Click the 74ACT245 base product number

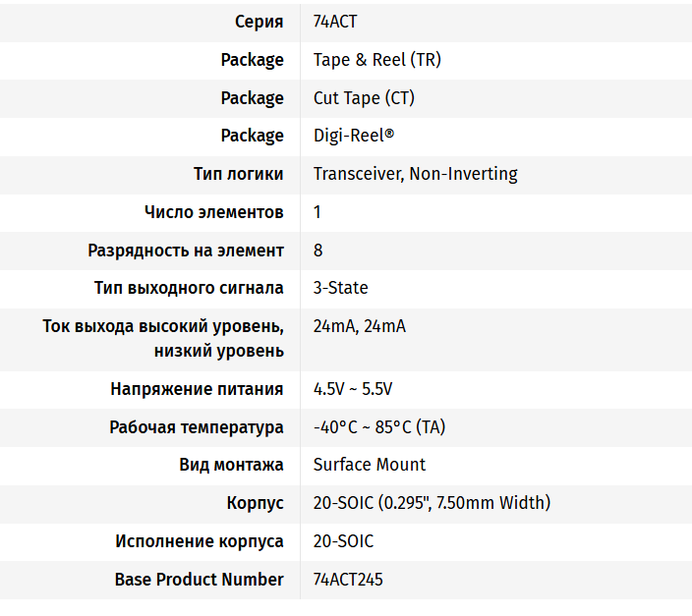coord(348,580)
